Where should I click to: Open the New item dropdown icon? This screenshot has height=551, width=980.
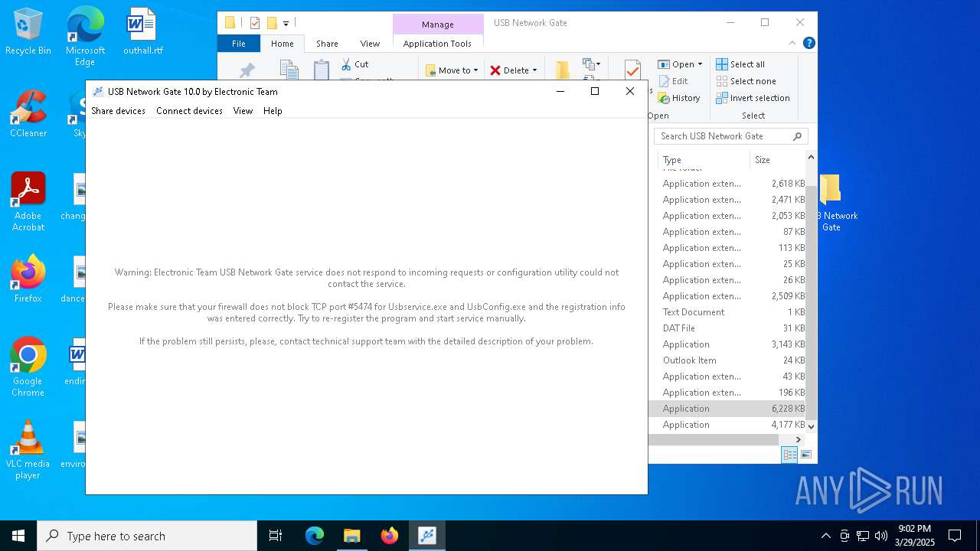tap(591, 64)
